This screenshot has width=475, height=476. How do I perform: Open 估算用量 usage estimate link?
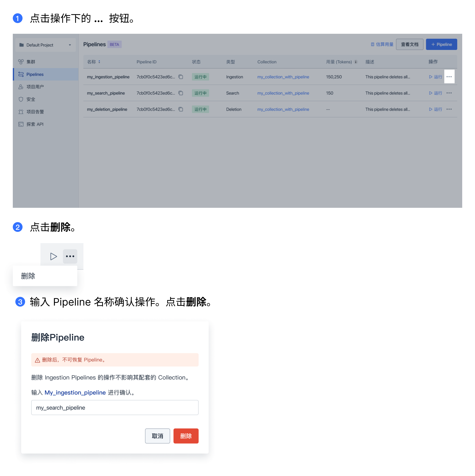tap(382, 44)
